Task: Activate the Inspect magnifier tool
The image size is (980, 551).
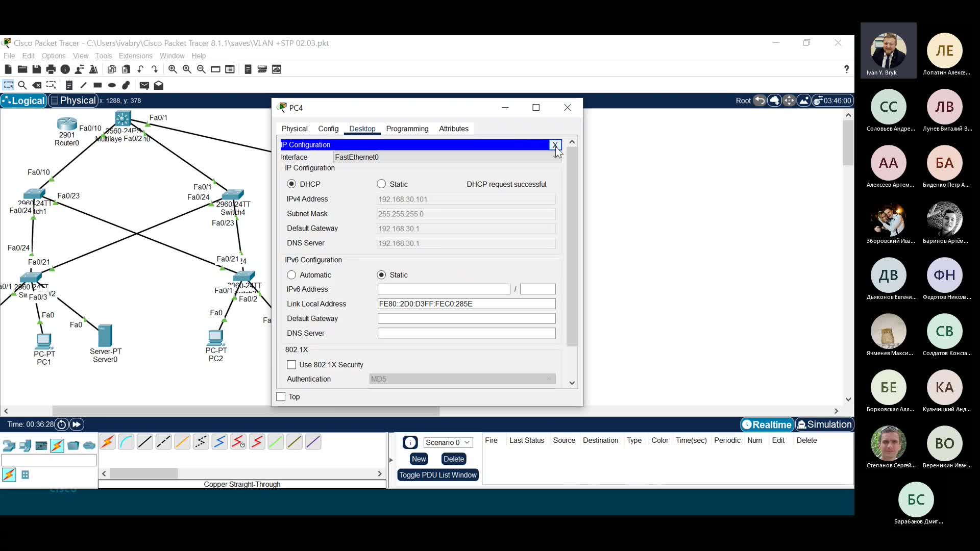Action: (x=22, y=85)
